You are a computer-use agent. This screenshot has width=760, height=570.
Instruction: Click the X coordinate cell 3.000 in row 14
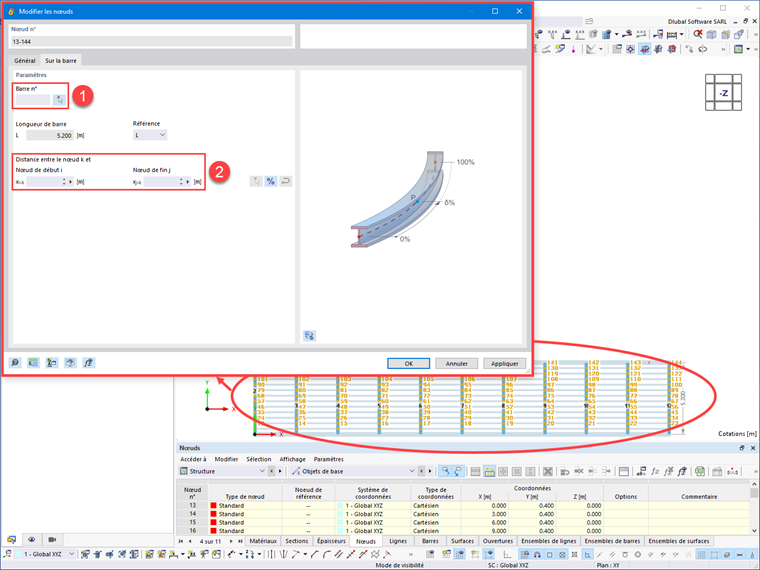484,514
